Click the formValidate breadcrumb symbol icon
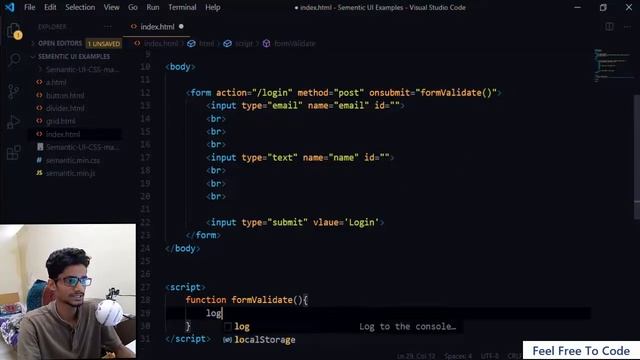 point(266,43)
